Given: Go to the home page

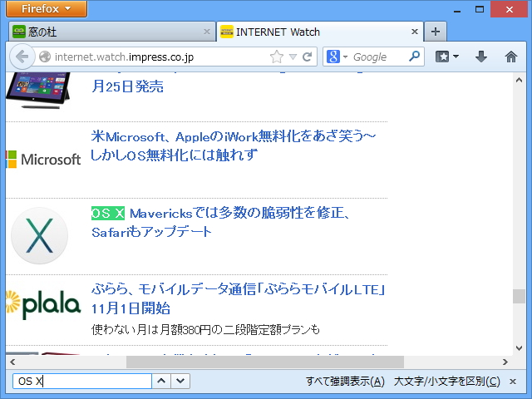Looking at the screenshot, I should (510, 57).
